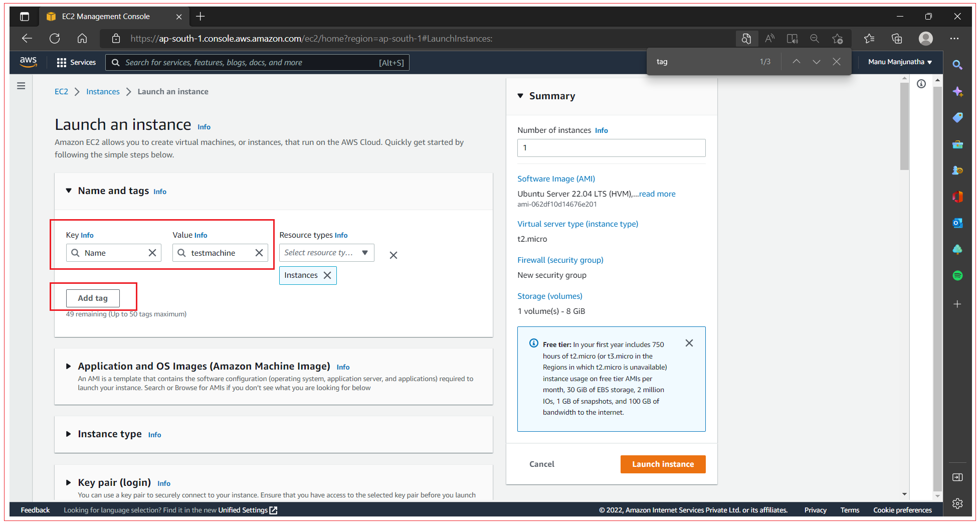This screenshot has width=980, height=525.
Task: Expand Application and OS Images section
Action: coord(69,367)
